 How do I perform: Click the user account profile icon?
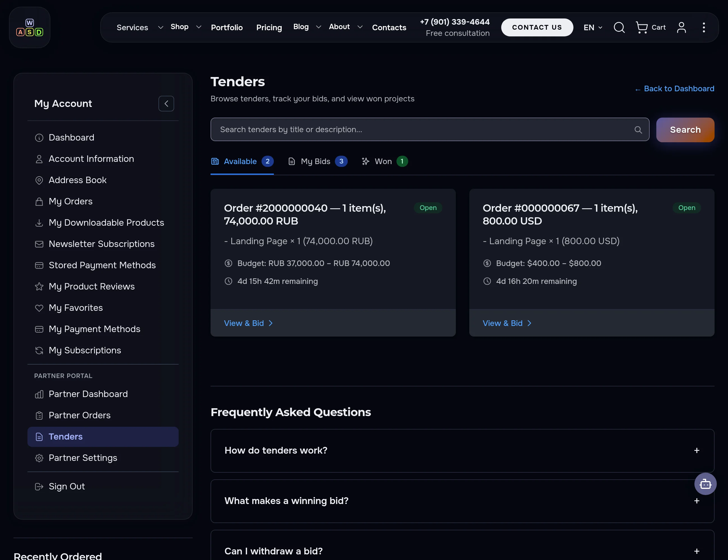tap(681, 27)
